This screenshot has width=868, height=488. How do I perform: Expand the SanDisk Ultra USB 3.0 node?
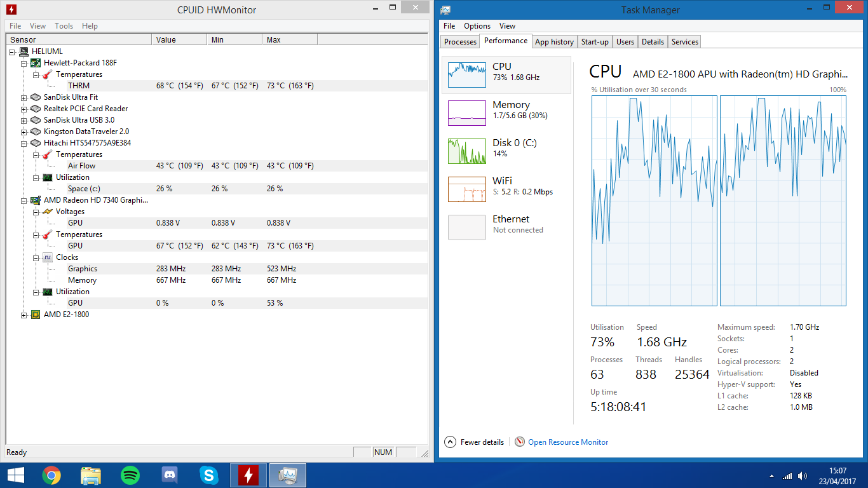point(24,120)
